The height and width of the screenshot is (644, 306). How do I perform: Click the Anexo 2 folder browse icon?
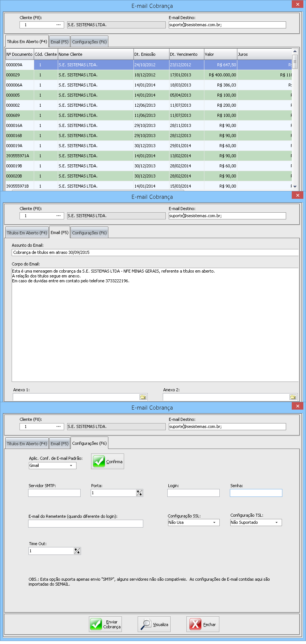293,397
